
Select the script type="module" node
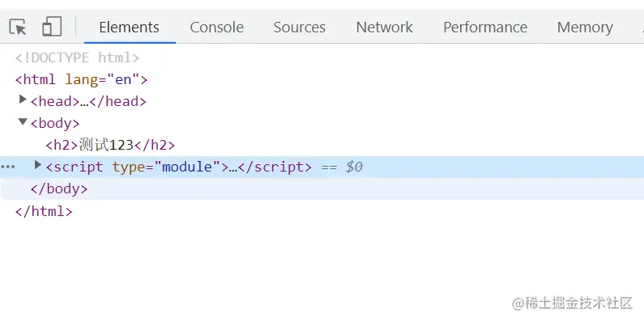(179, 167)
